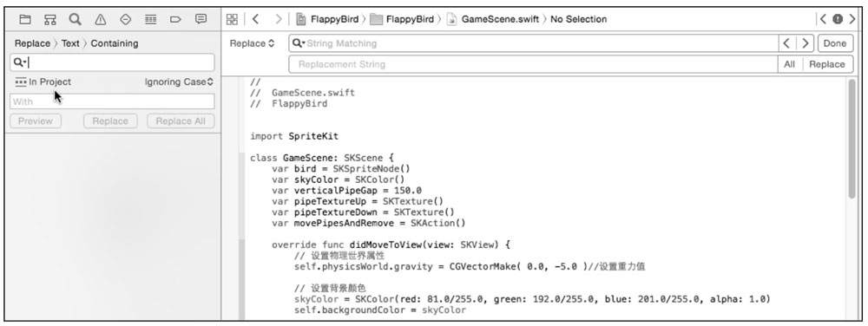Go forward in editor history
The width and height of the screenshot is (868, 326).
coord(279,19)
